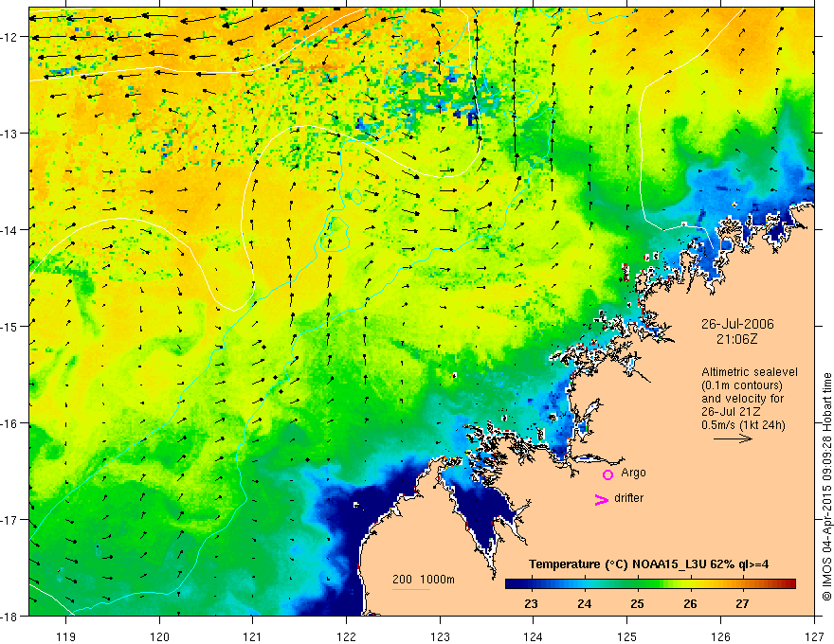
Task: Click the 0.5m/s velocity scale arrow
Action: pyautogui.click(x=733, y=438)
